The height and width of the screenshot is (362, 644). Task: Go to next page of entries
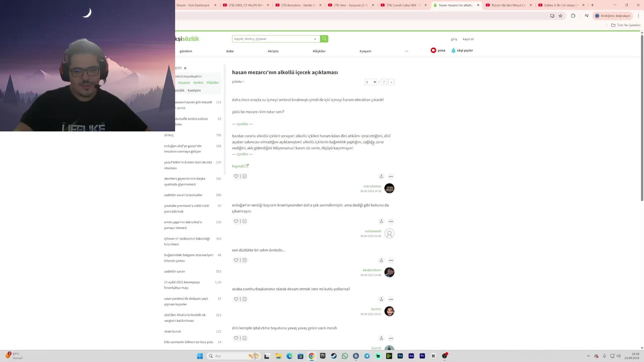pos(391,82)
